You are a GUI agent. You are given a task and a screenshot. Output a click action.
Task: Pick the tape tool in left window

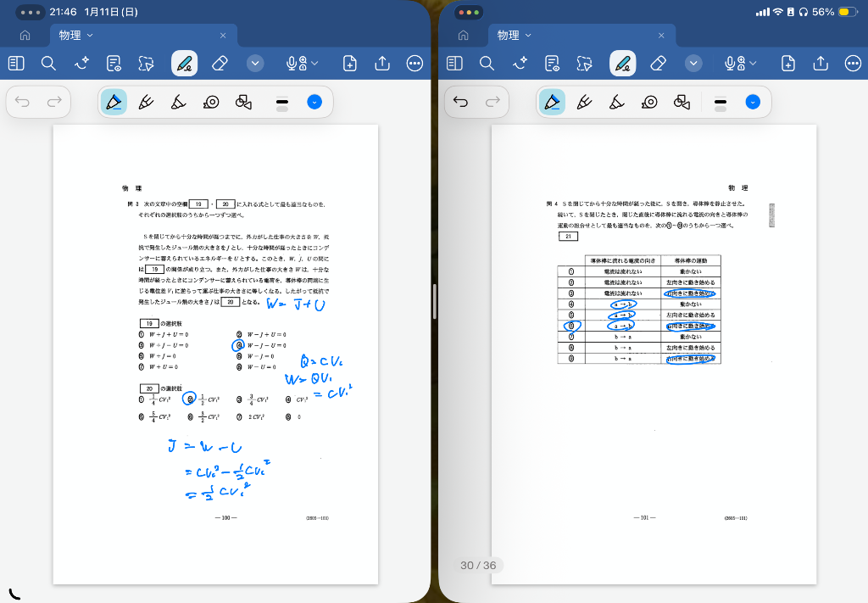pos(211,103)
